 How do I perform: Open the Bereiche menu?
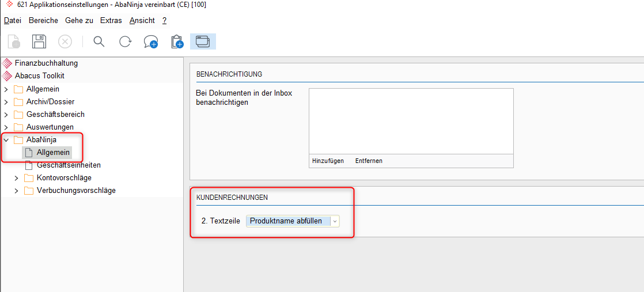point(44,21)
